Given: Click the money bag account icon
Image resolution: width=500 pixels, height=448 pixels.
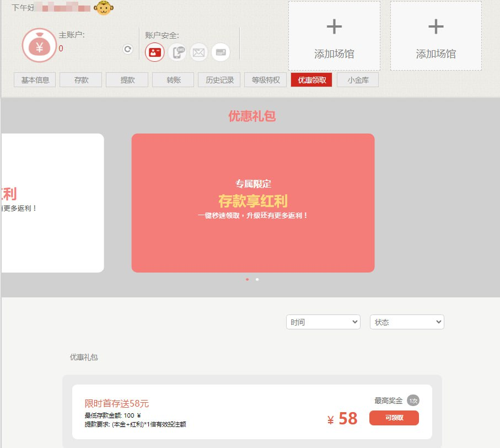Looking at the screenshot, I should [x=39, y=46].
